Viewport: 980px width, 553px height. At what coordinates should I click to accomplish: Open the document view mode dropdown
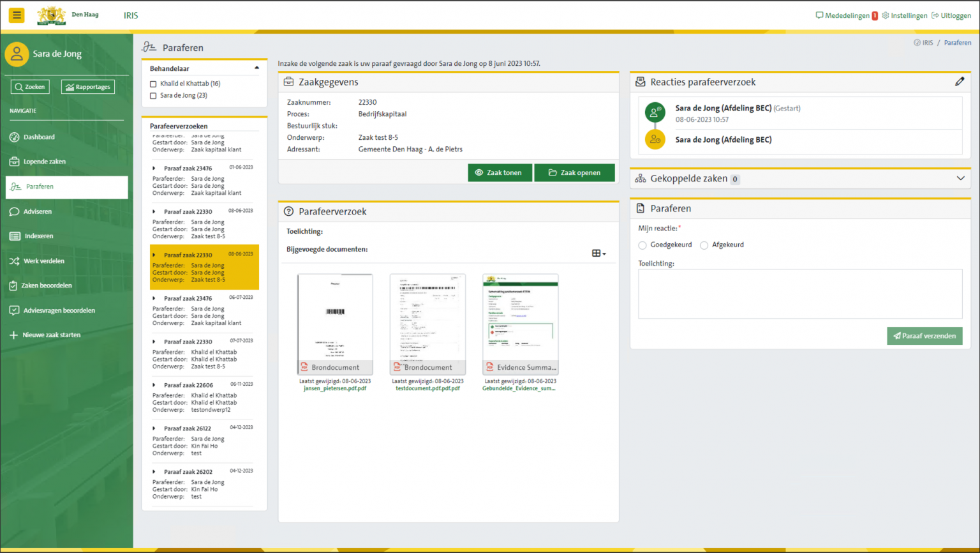click(598, 254)
